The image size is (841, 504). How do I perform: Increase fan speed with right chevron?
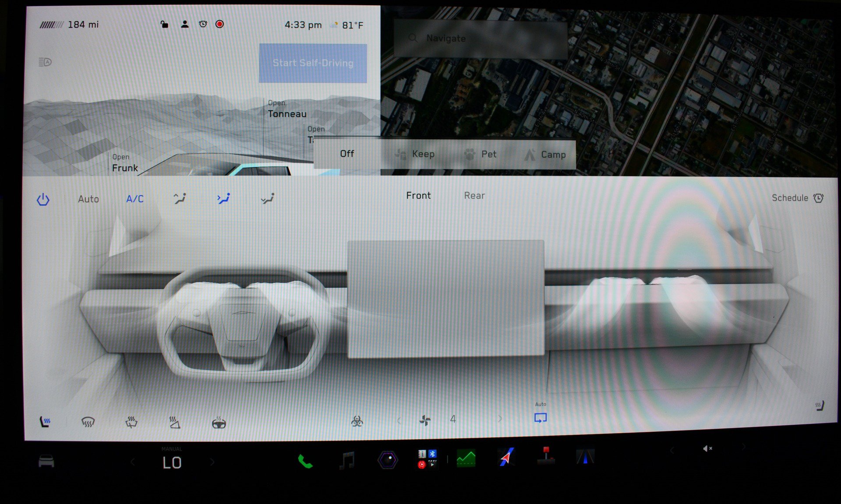pos(500,419)
